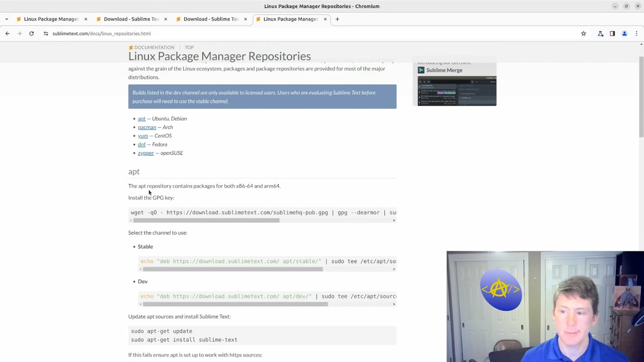The height and width of the screenshot is (362, 644).
Task: Click the Sublime Merge logo icon
Action: (421, 70)
